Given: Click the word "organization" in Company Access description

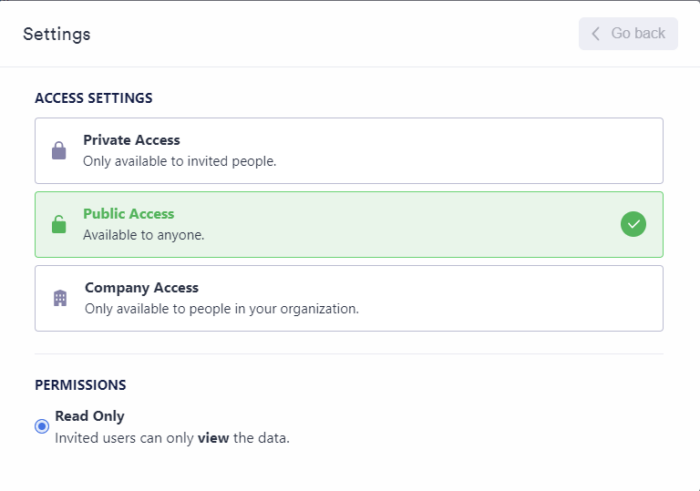Looking at the screenshot, I should click(318, 308).
